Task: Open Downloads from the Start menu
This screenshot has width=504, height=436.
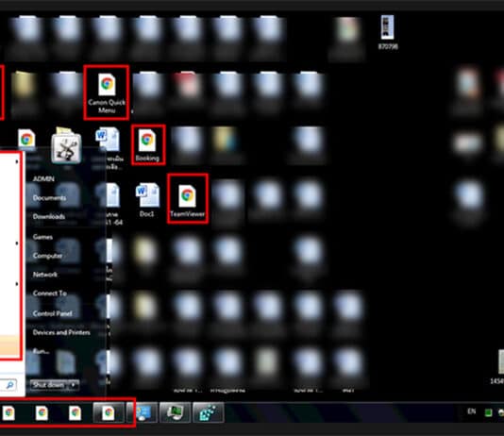Action: click(49, 216)
